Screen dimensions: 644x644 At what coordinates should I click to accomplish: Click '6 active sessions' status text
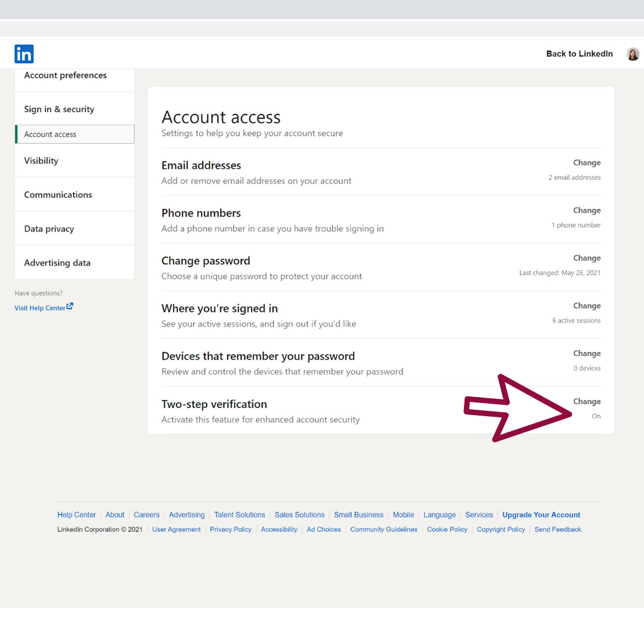click(576, 320)
